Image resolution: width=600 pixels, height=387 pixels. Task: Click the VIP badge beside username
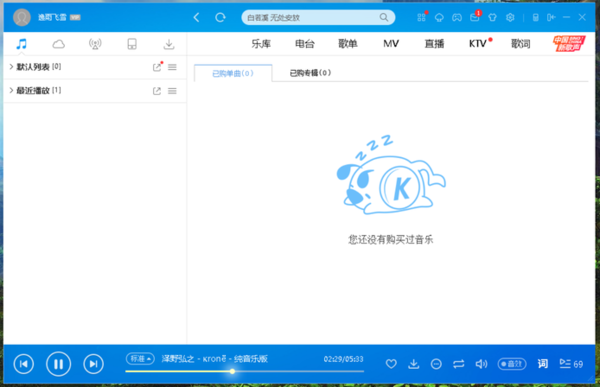[x=75, y=17]
